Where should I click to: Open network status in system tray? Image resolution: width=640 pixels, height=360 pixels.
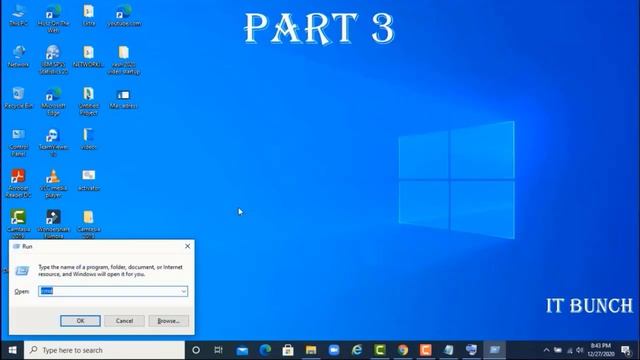click(x=569, y=350)
